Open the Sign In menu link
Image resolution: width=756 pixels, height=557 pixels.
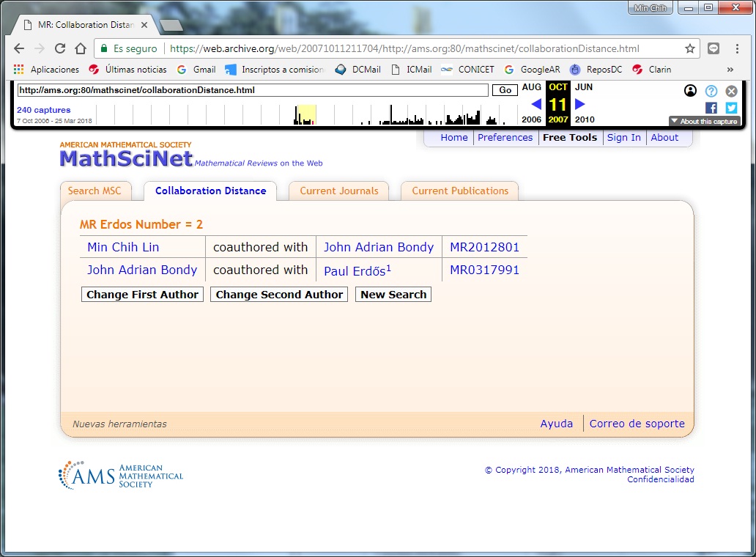(624, 138)
